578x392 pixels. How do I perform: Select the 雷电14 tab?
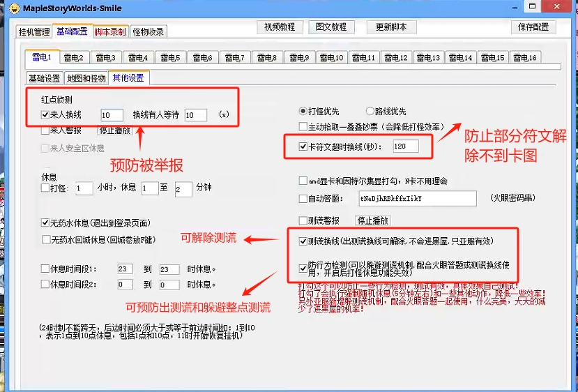[x=460, y=57]
